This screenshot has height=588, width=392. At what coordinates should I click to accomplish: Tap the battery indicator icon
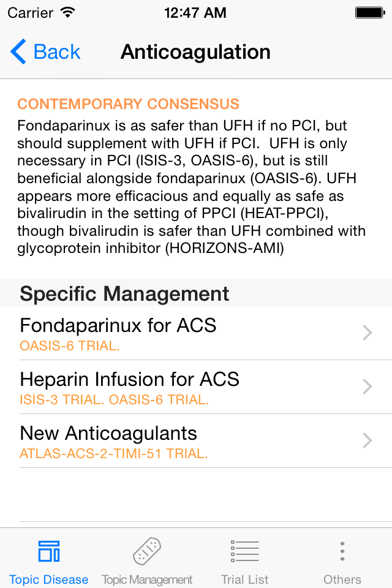(x=370, y=13)
